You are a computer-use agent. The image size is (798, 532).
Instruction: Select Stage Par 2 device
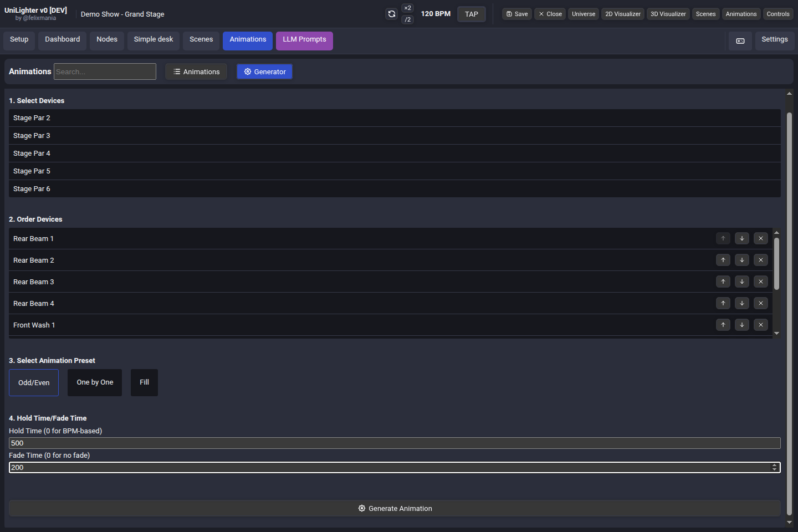(x=395, y=118)
